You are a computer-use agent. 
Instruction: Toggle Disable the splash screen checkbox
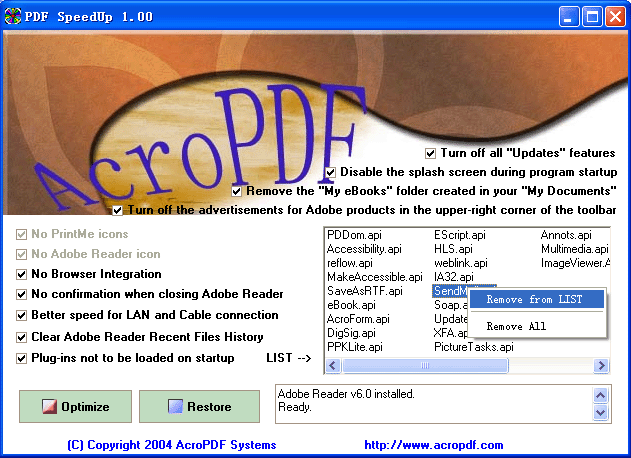tap(330, 172)
